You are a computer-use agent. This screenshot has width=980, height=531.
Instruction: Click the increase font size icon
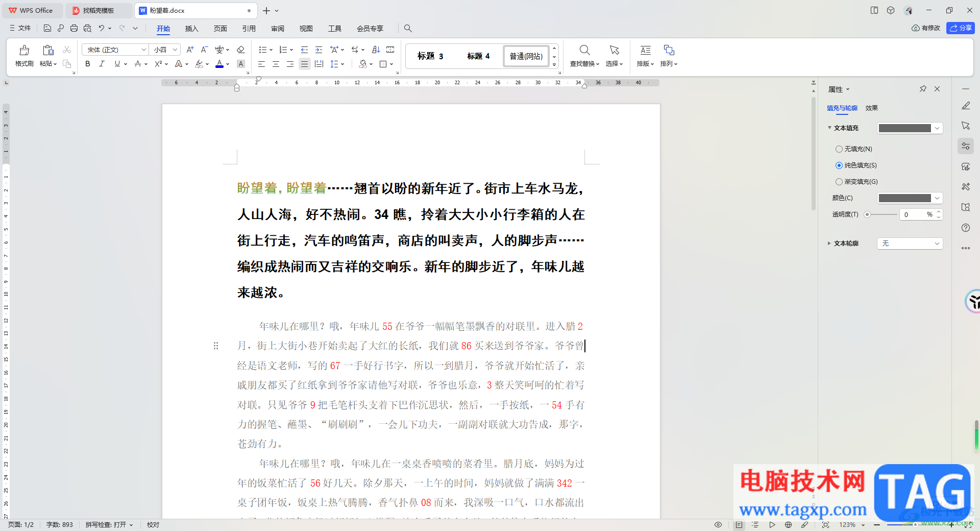click(190, 50)
